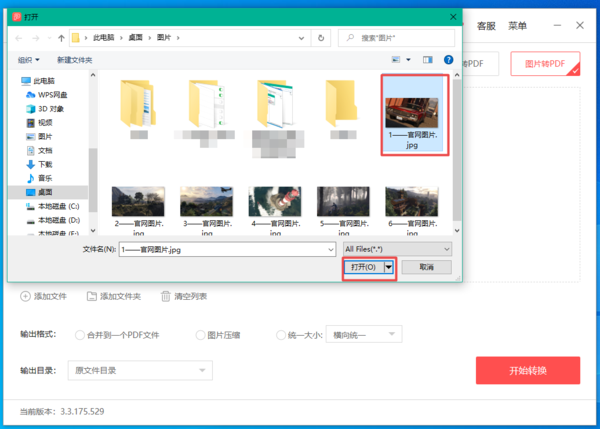This screenshot has height=429, width=600.
Task: Minimize the converter window
Action: coord(557,26)
